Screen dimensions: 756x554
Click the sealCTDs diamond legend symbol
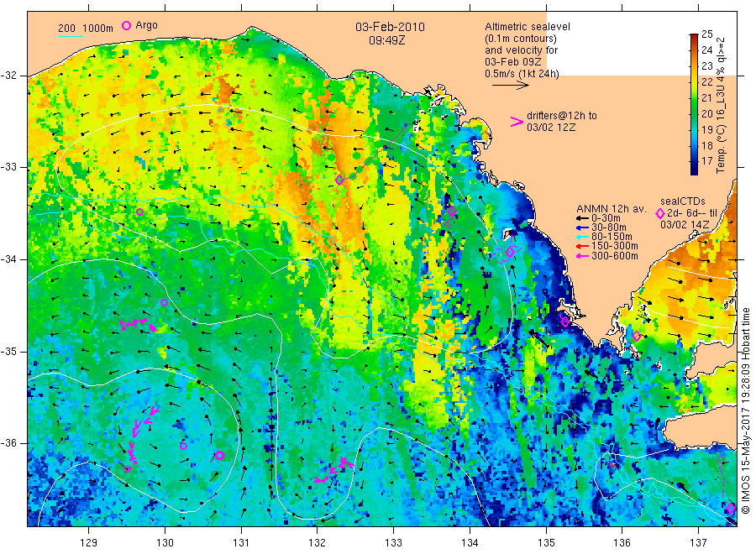pos(660,213)
